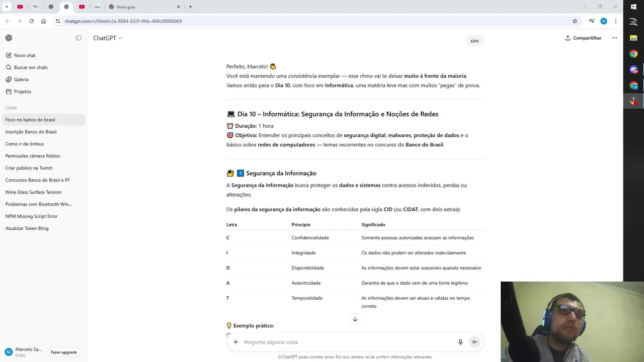Open first Chrome icon in taskbar
This screenshot has width=644, height=362.
(x=633, y=54)
